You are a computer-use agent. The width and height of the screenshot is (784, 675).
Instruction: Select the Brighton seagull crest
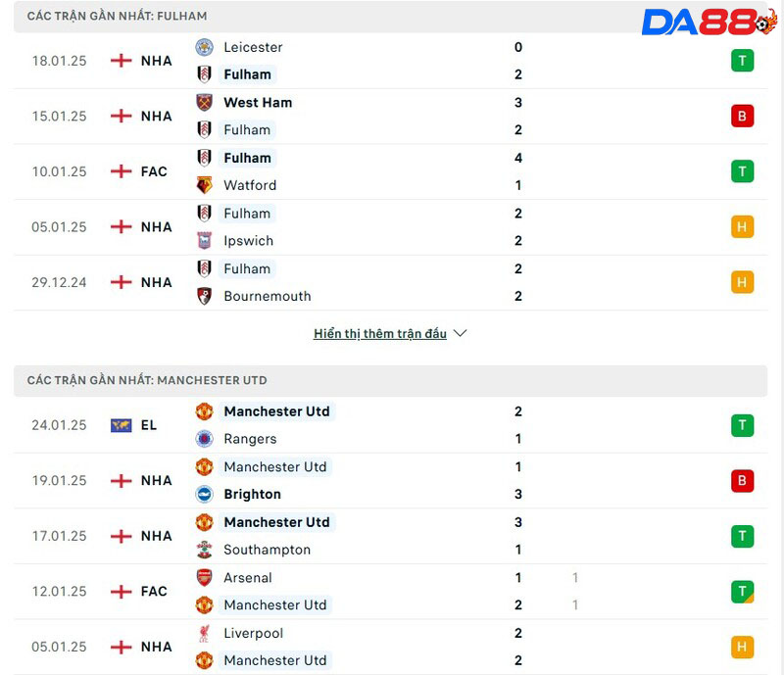pyautogui.click(x=204, y=495)
